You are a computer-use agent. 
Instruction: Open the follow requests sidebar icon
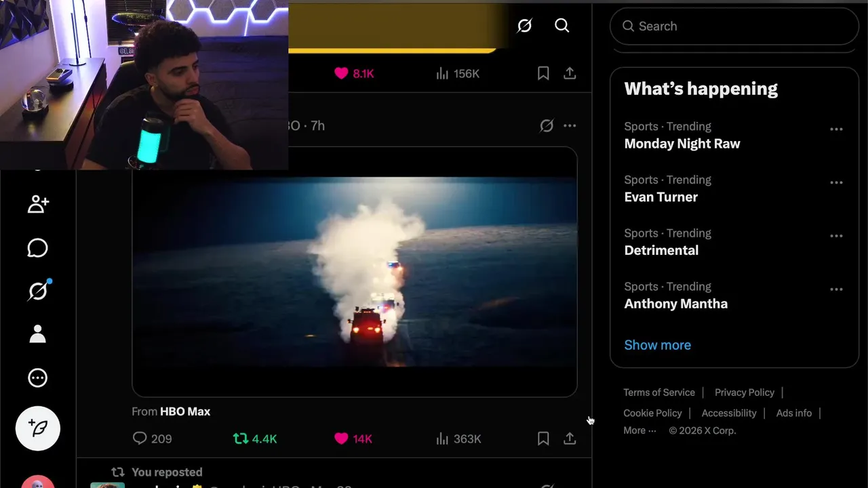coord(38,204)
